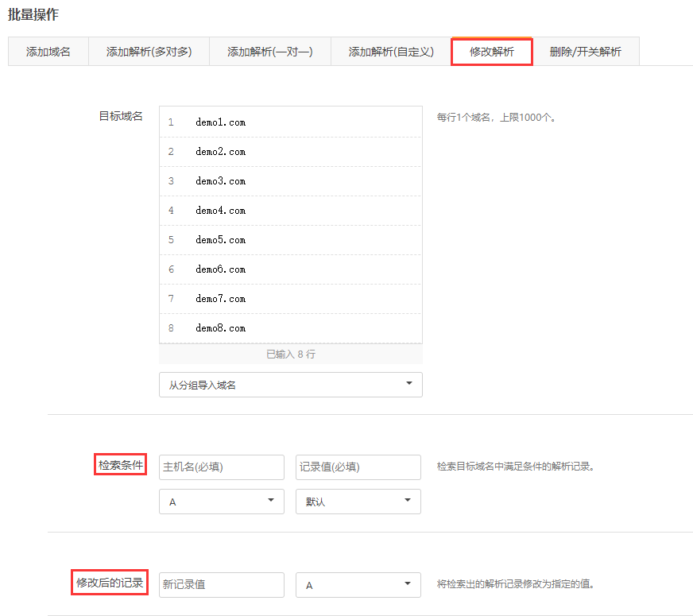The height and width of the screenshot is (616, 693).
Task: Click the demo8.com line in domain list
Action: pyautogui.click(x=220, y=328)
